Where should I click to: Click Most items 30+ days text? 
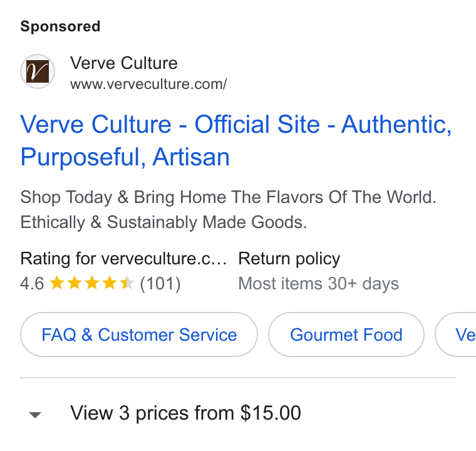pos(318,284)
